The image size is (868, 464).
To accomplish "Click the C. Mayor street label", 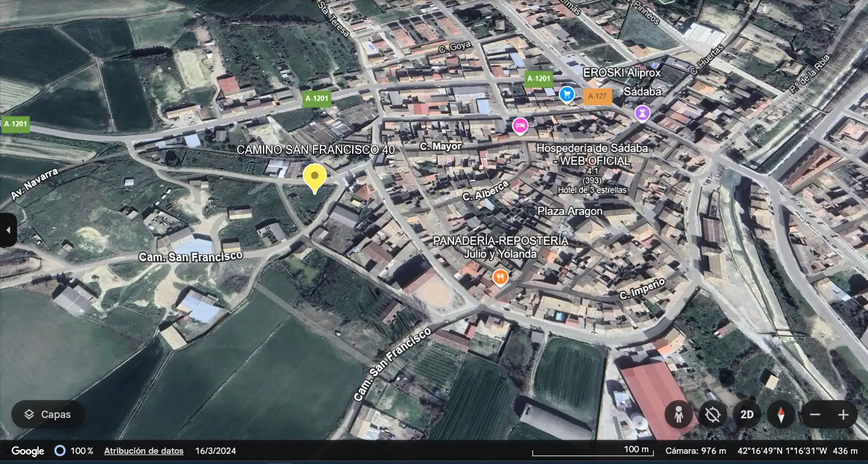I will [x=441, y=147].
